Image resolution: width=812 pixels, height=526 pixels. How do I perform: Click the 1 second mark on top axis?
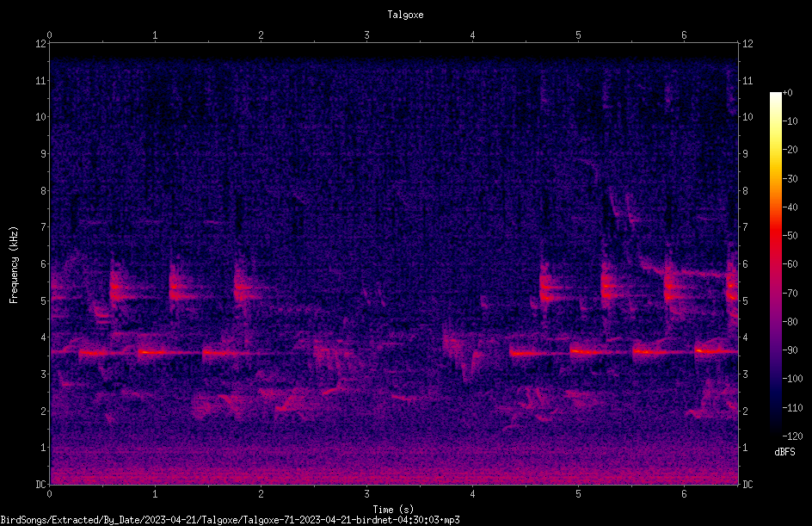(x=155, y=35)
